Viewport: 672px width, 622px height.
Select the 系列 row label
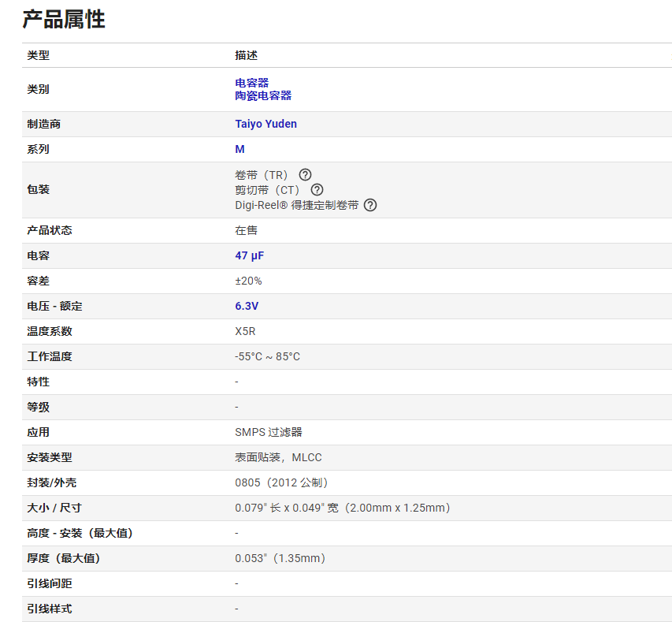click(x=38, y=149)
